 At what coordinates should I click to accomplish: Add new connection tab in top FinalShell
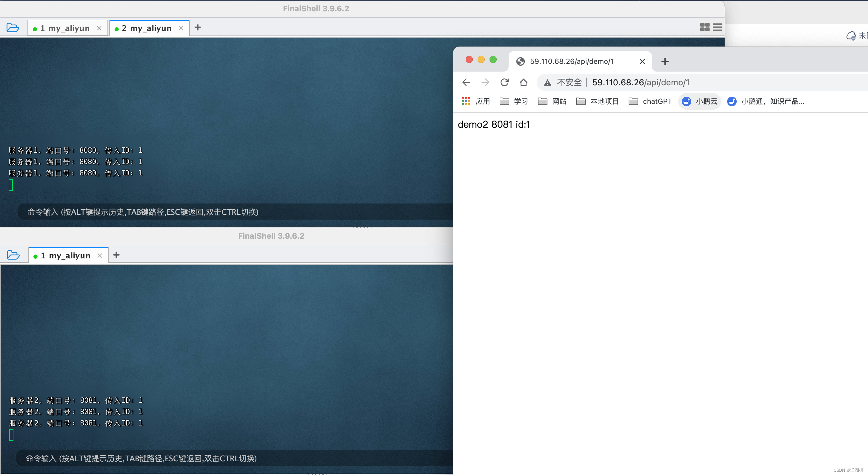pyautogui.click(x=198, y=28)
